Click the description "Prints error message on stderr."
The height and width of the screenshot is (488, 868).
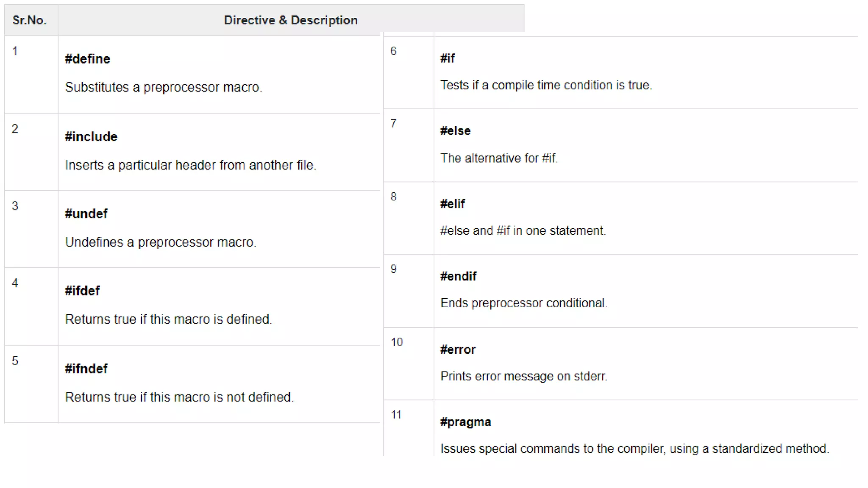[x=524, y=376]
